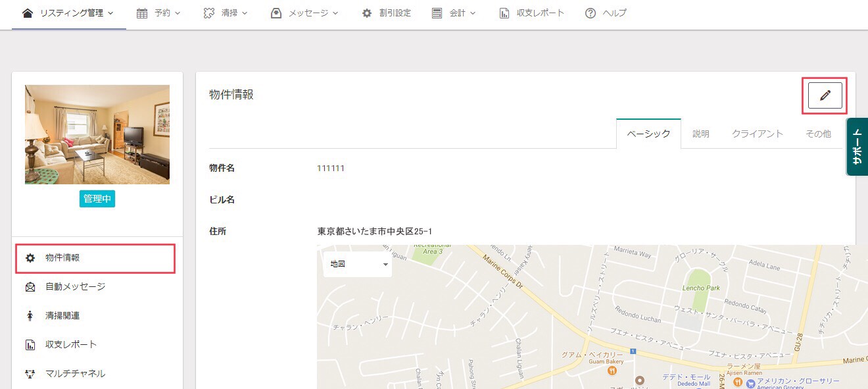Screen dimensions: 868x389
Task: Click the pencil edit button for 物件情報
Action: click(825, 95)
